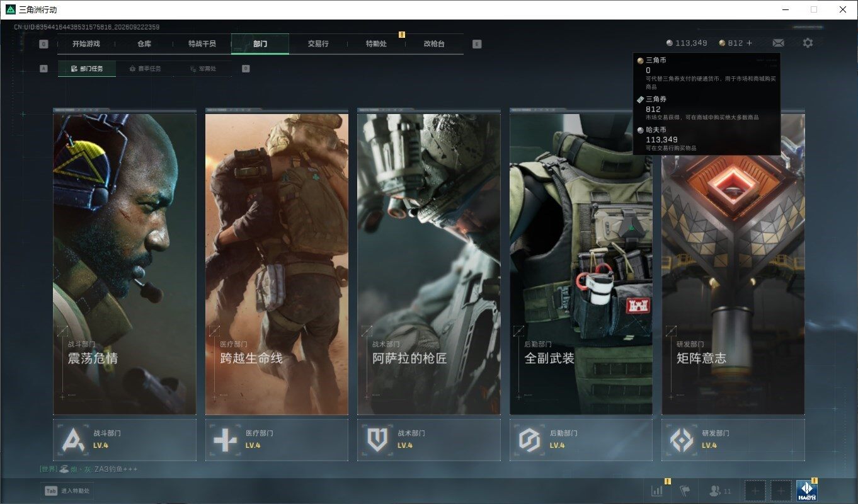Open the 战术部门 LV.4 panel
The image size is (858, 504).
coord(429,440)
